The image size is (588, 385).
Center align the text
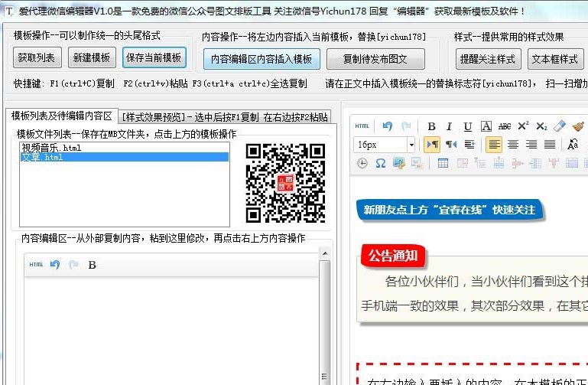pyautogui.click(x=512, y=145)
